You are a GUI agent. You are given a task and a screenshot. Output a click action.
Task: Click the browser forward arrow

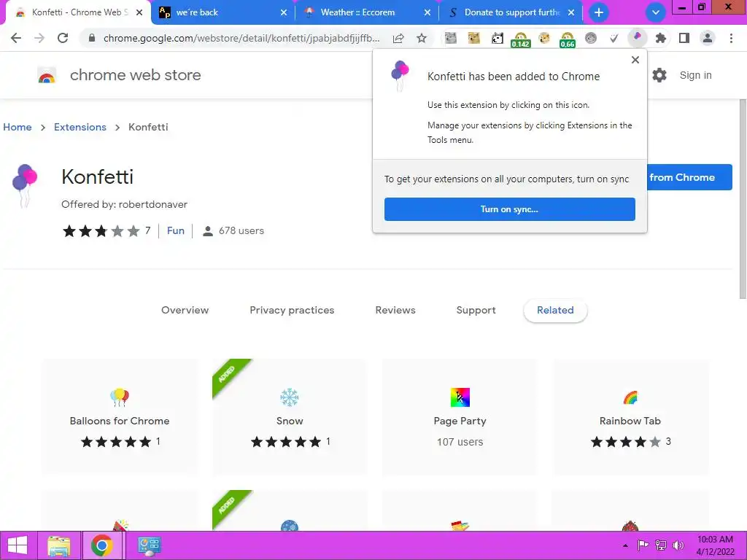tap(39, 38)
